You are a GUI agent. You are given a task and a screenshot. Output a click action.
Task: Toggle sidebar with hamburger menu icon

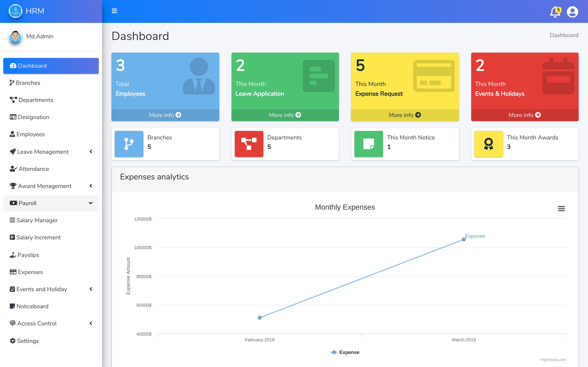114,11
